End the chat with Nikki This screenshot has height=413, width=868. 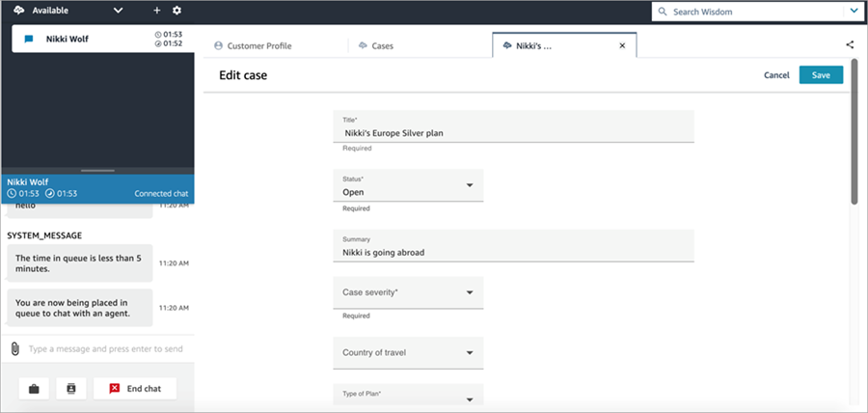[134, 388]
